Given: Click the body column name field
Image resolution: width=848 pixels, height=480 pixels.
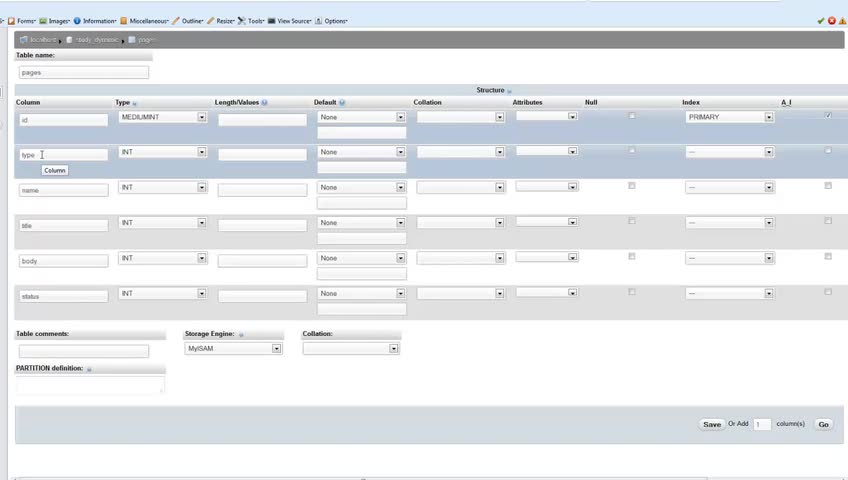Looking at the screenshot, I should [63, 261].
